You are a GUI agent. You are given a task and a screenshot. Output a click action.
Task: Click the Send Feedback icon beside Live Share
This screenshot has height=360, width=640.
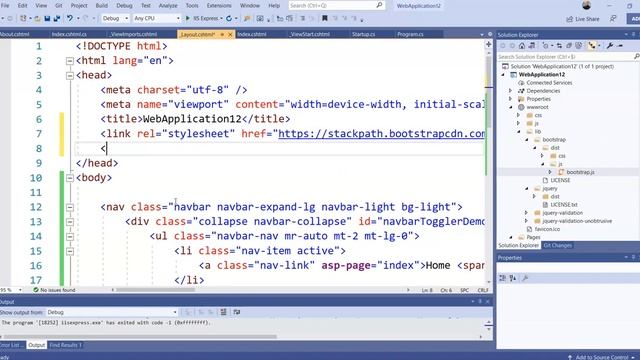613,19
